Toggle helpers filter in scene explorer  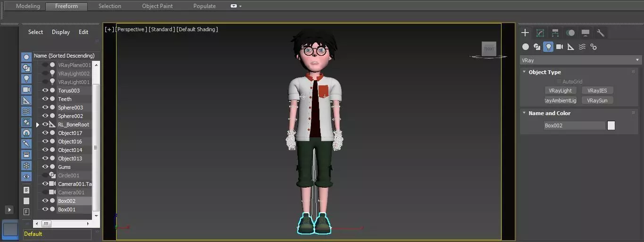tap(26, 100)
